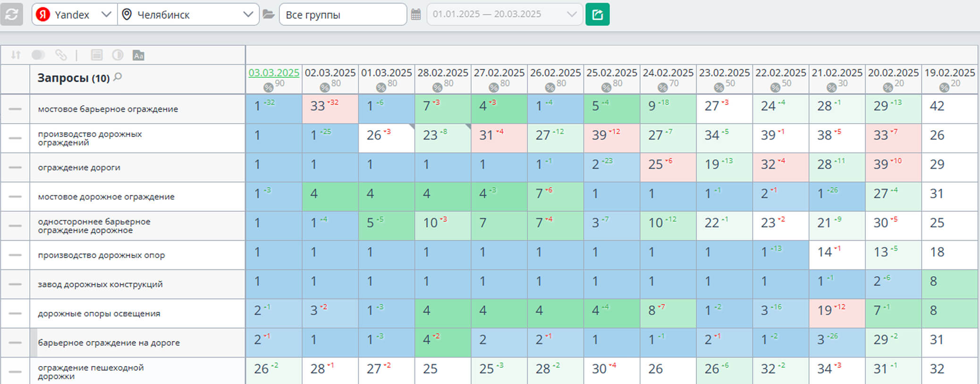Click position 14 cell for производство дорожных опор on 21.02.2025
The image size is (980, 384).
tap(837, 255)
